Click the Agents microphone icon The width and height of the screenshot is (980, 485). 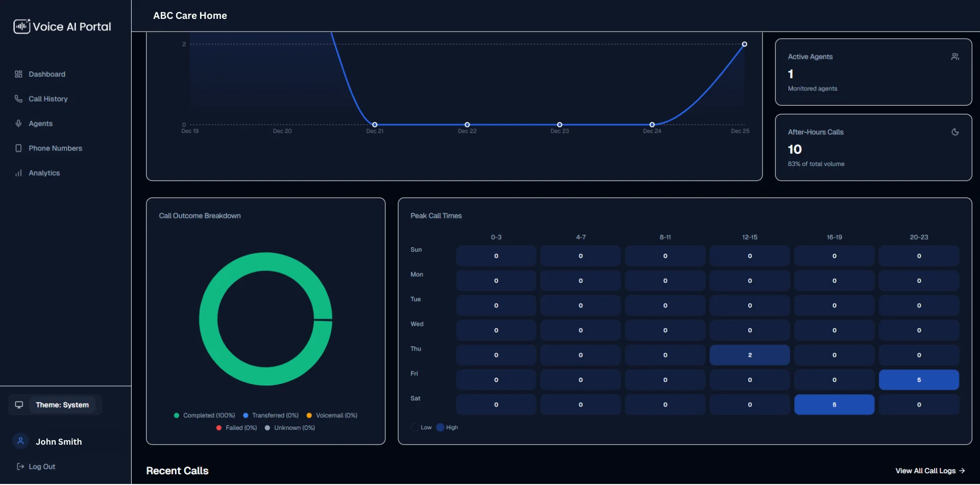coord(18,124)
